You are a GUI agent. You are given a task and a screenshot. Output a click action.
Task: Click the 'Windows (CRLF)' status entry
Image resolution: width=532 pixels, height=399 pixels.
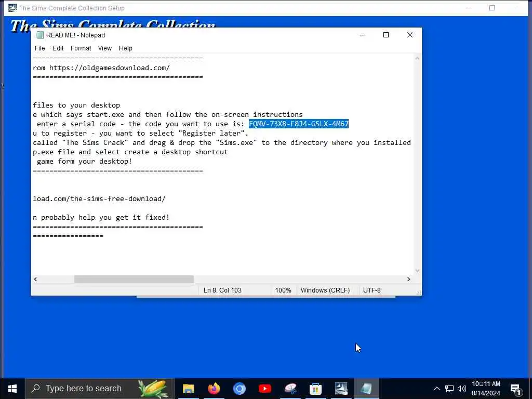(x=325, y=290)
